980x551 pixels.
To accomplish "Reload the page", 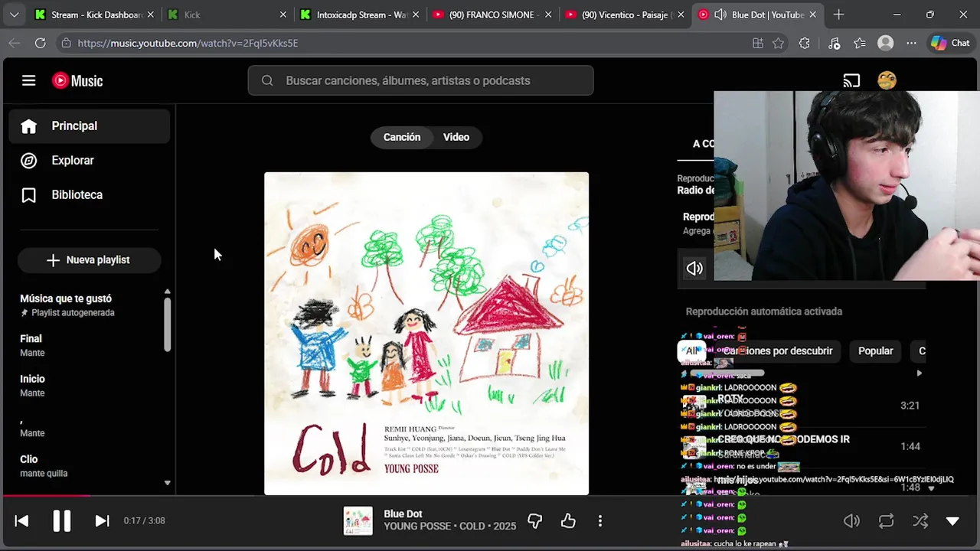I will (41, 44).
